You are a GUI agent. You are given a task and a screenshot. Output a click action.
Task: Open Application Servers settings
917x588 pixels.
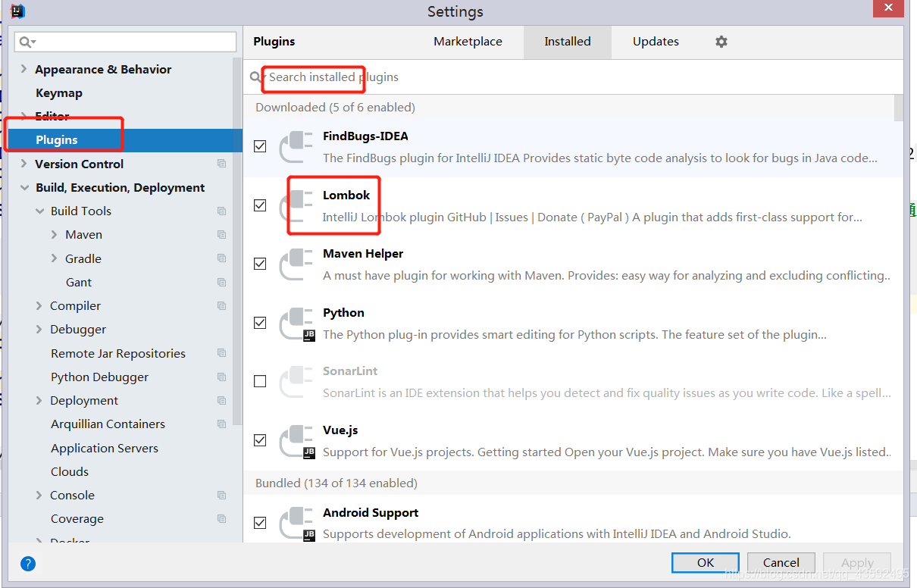(x=105, y=448)
